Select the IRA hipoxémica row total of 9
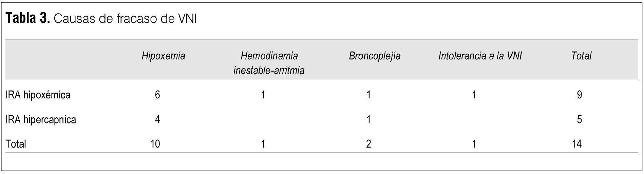 [579, 95]
